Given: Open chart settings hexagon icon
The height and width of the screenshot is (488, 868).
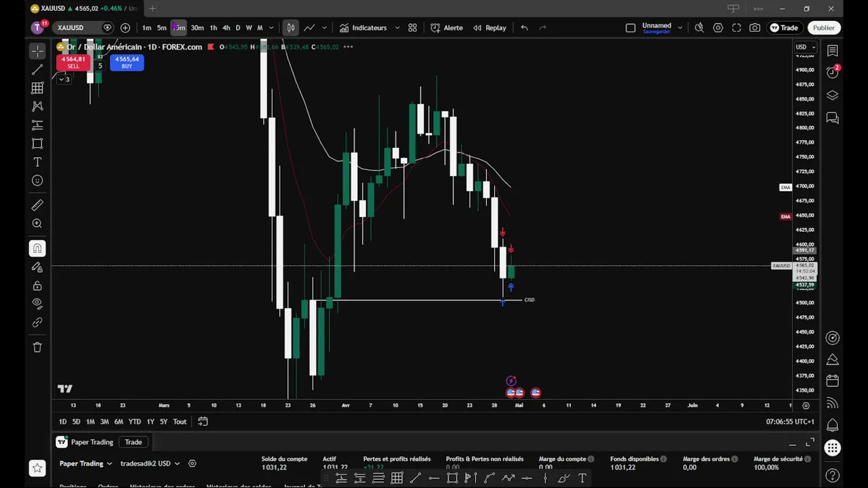Looking at the screenshot, I should click(718, 28).
